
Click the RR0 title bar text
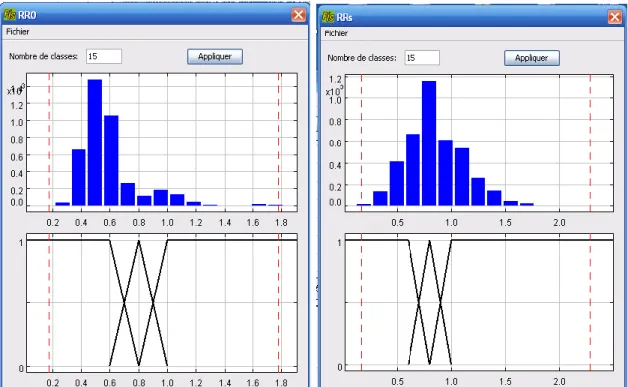point(27,15)
